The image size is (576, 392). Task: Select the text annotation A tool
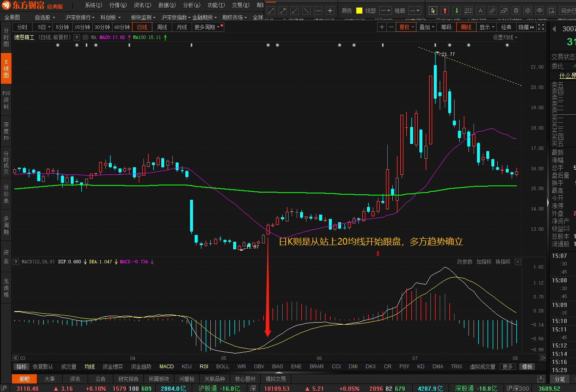pos(480,11)
